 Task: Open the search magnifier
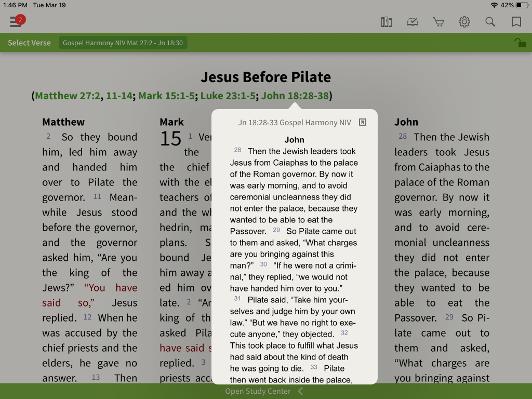click(490, 22)
